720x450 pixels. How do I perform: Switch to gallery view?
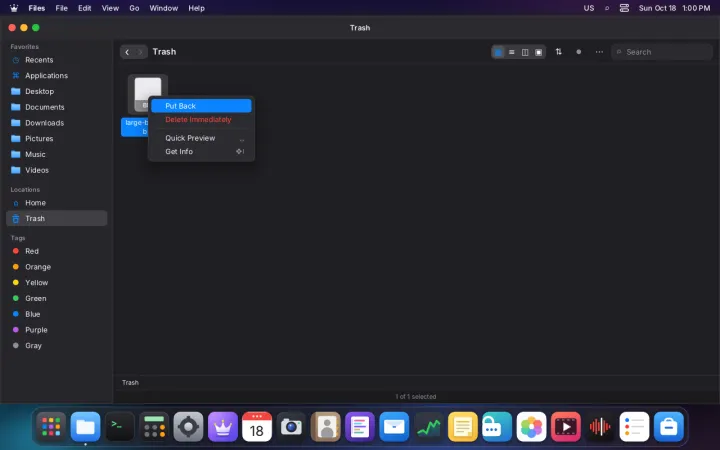[x=539, y=52]
